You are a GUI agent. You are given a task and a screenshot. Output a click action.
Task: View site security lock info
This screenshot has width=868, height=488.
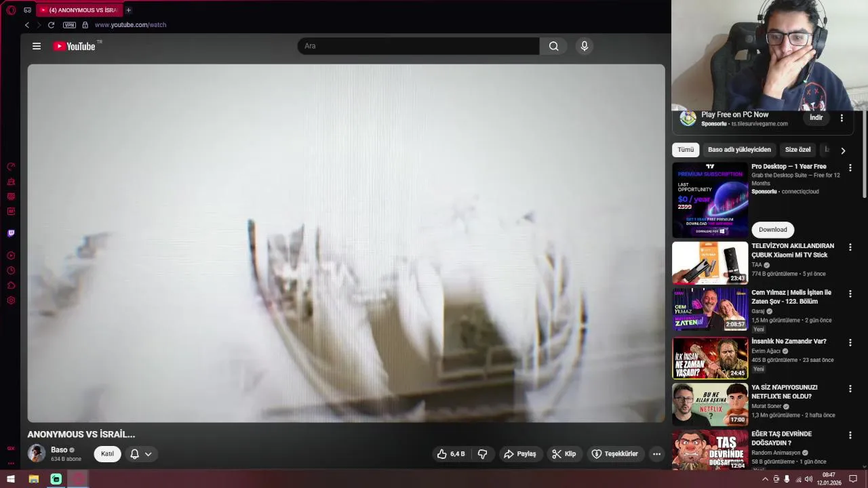click(85, 25)
